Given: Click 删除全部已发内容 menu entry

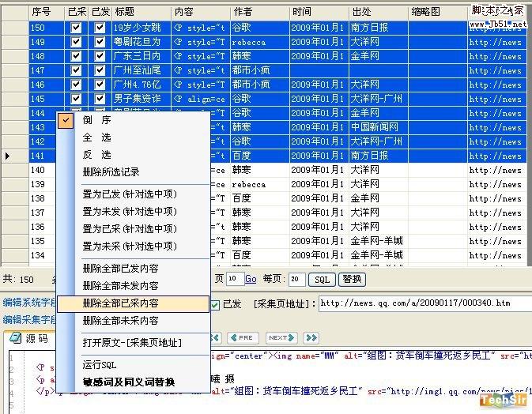Looking at the screenshot, I should (133, 268).
